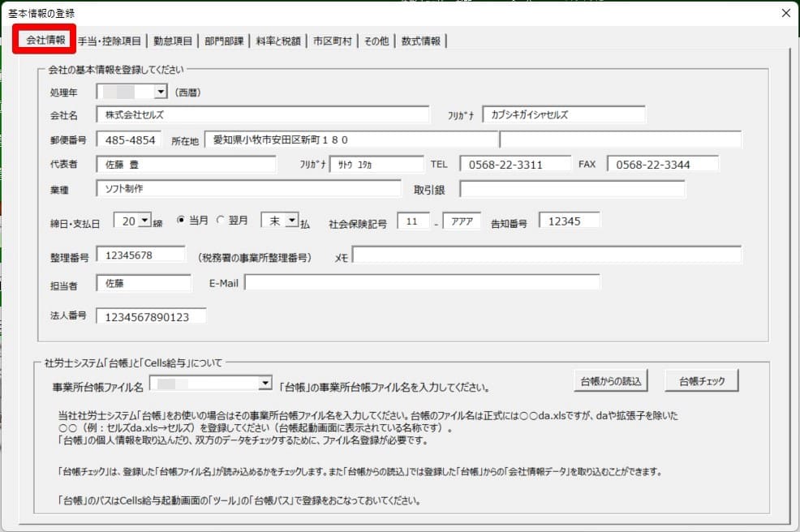Open the 事業所台帳ファイル名 dropdown
Screen dimensions: 800x532
pos(265,383)
